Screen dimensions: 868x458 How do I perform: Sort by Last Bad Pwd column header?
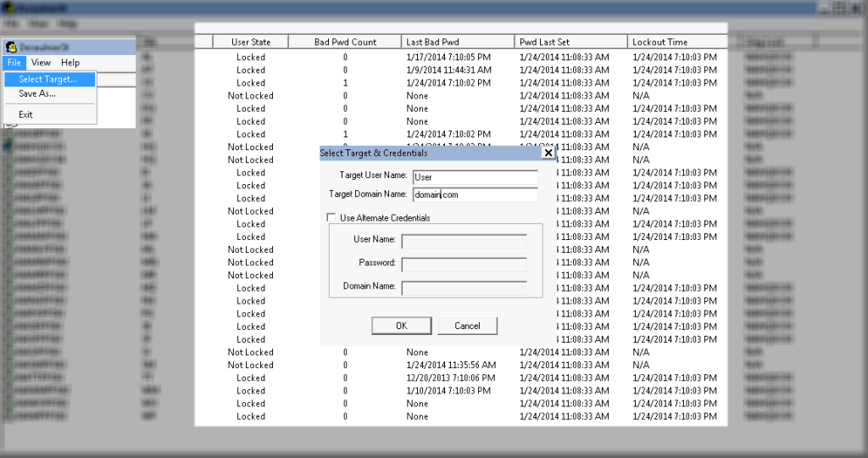458,42
